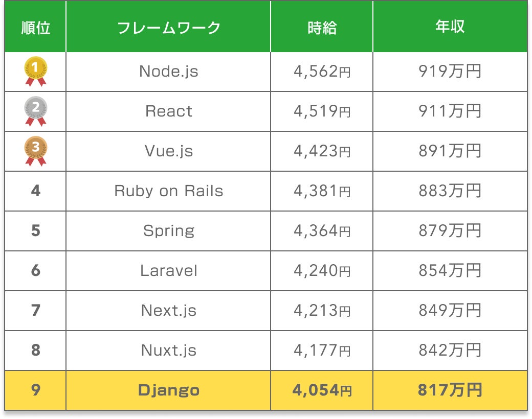Click the 4,562円 hourly wage cell
The width and height of the screenshot is (532, 419).
(322, 72)
